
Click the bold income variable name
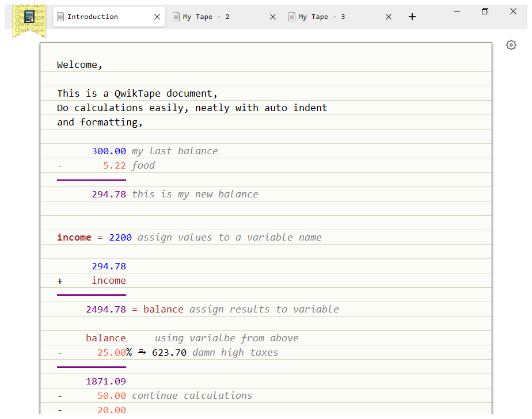click(x=74, y=238)
